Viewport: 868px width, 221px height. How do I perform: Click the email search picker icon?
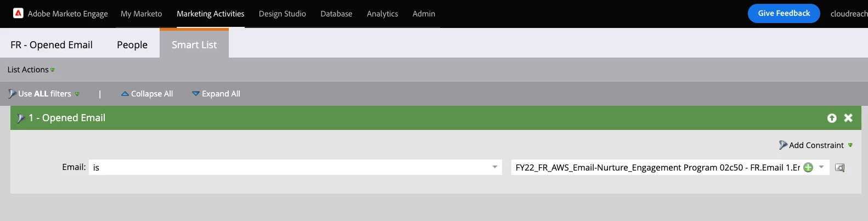pyautogui.click(x=839, y=167)
